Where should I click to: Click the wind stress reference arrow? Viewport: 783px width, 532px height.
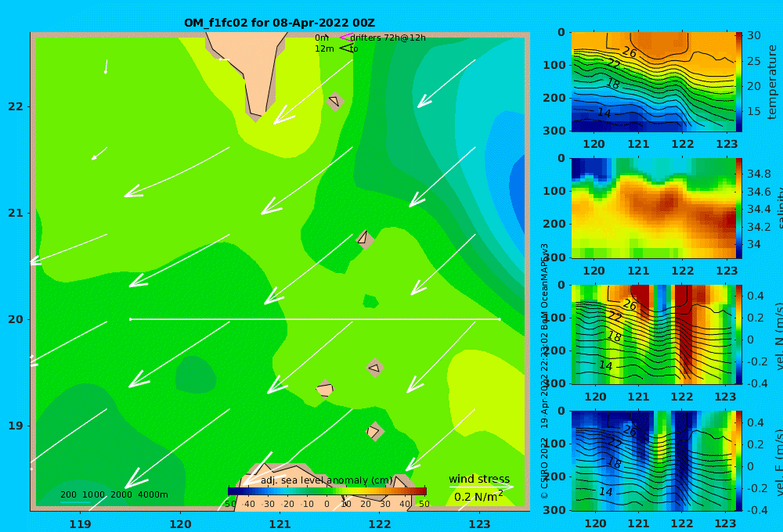[x=481, y=487]
